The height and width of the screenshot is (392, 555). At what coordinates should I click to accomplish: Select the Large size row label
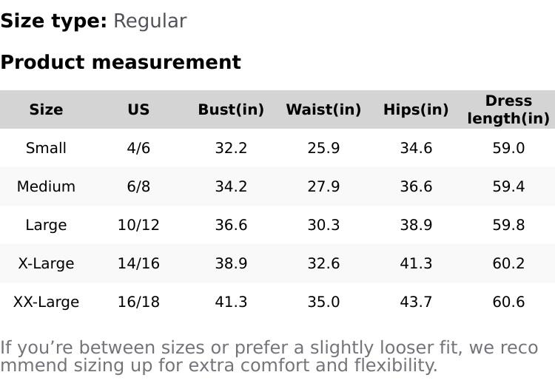pos(46,225)
